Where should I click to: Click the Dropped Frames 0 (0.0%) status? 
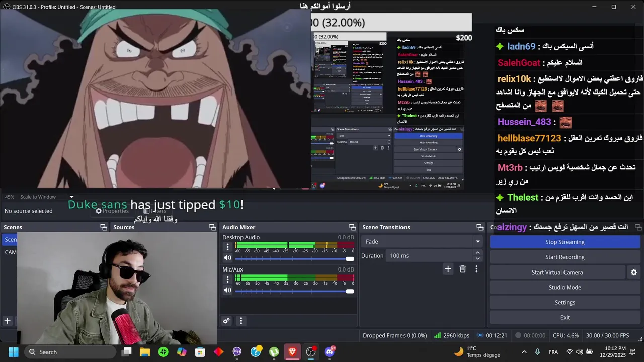click(395, 335)
